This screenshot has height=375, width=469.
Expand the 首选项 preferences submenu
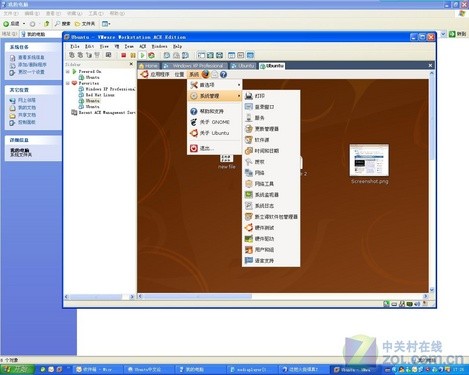215,85
